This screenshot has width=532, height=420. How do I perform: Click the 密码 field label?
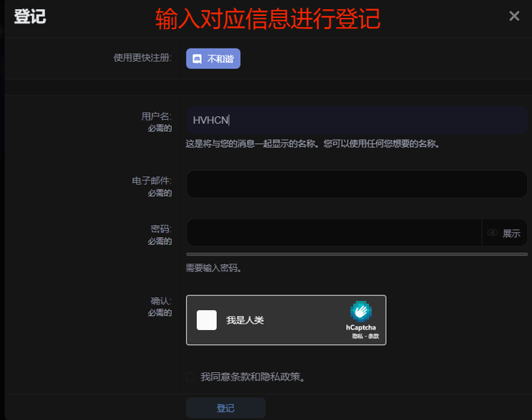pos(161,229)
